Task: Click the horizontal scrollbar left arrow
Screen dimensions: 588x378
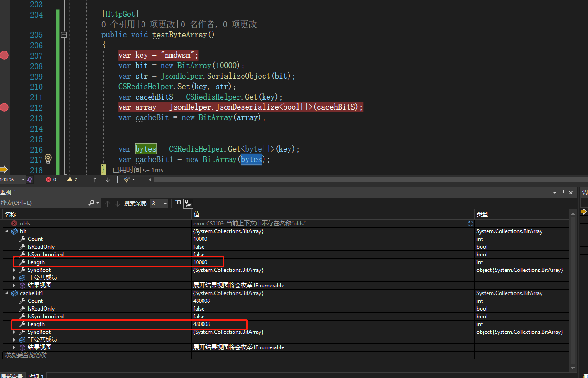Action: [150, 179]
